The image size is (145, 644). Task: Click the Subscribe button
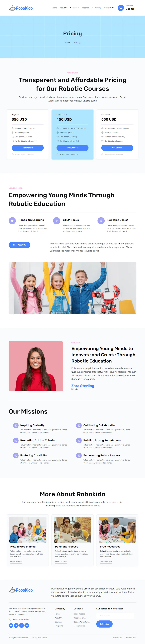pos(104,624)
